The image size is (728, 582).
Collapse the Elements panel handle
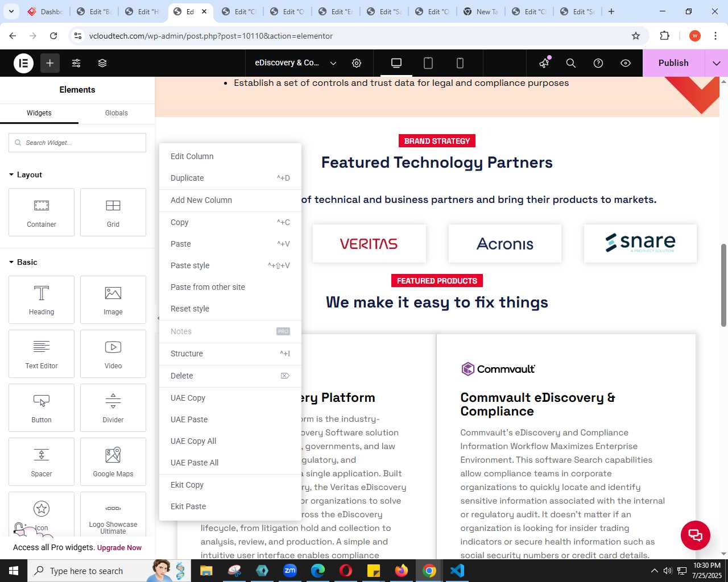pos(158,318)
